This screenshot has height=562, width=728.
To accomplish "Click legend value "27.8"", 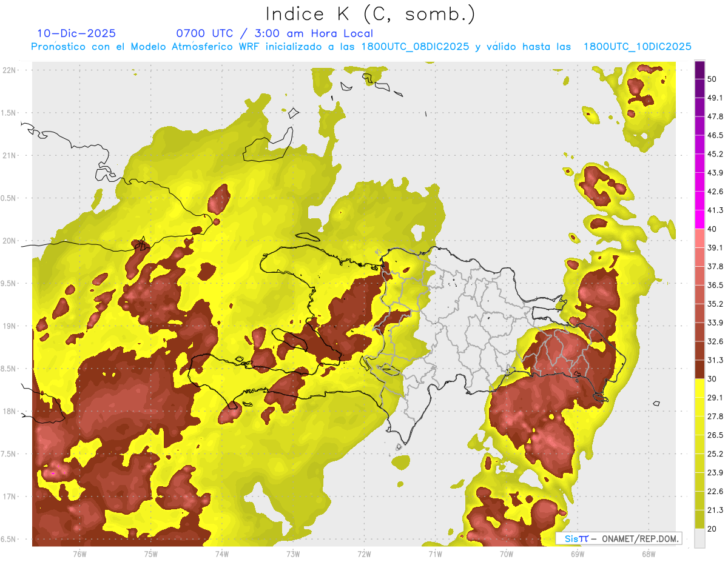I will (x=715, y=416).
